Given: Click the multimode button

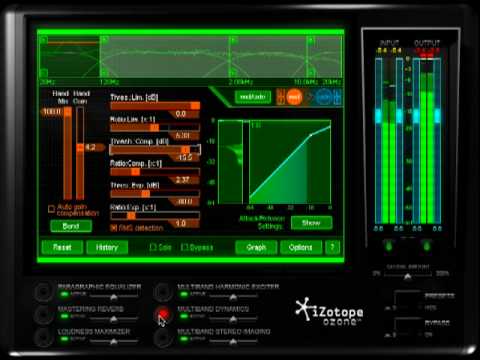Looking at the screenshot, I should tap(253, 97).
